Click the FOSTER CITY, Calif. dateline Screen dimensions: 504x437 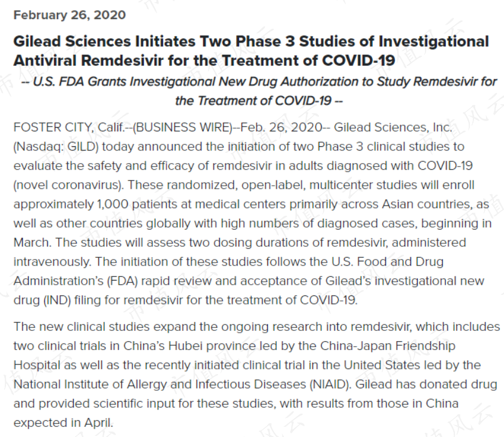(x=69, y=127)
